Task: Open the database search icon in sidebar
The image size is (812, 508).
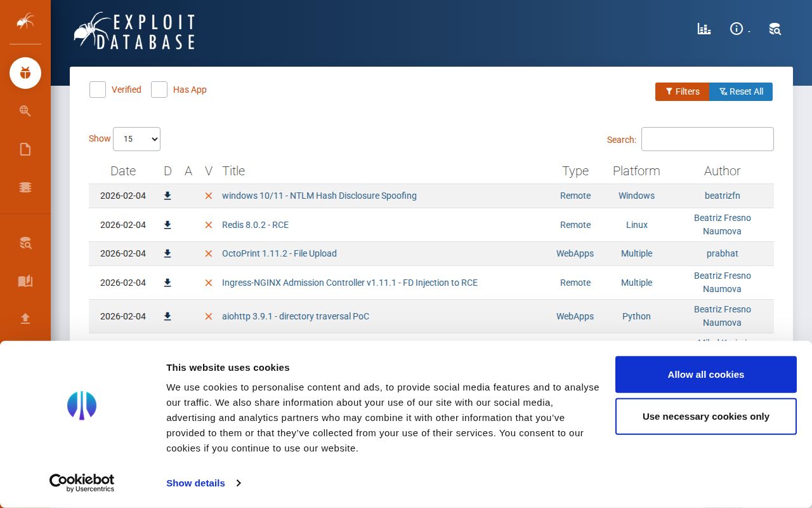Action: point(25,243)
